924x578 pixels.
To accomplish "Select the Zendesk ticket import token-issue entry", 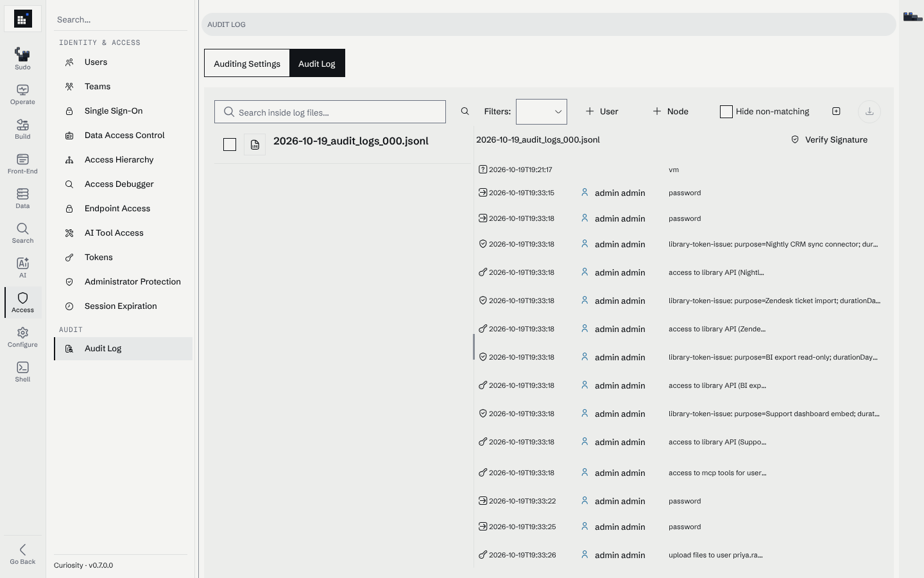I will (680, 301).
